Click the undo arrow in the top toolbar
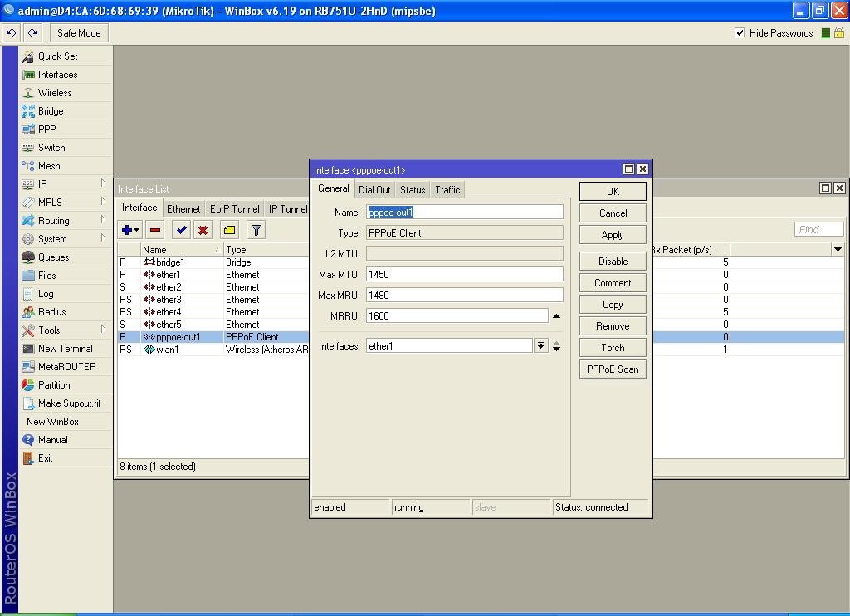 [x=12, y=33]
